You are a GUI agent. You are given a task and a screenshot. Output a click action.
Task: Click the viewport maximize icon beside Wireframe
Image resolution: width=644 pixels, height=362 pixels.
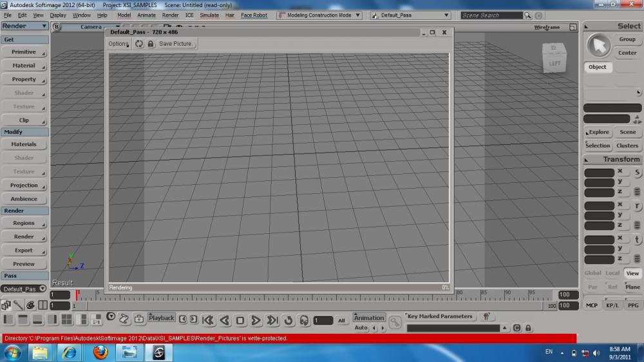click(x=573, y=27)
